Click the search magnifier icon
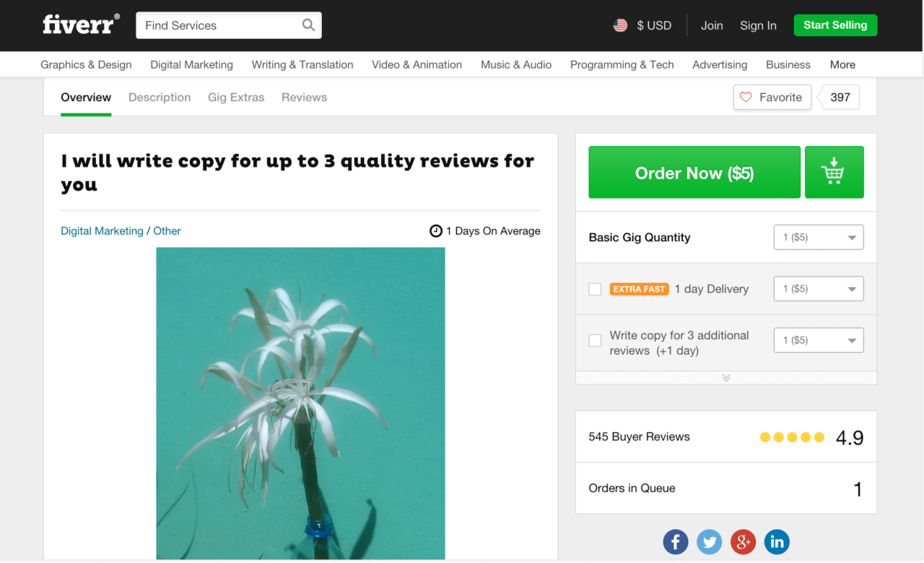This screenshot has height=563, width=924. point(308,25)
